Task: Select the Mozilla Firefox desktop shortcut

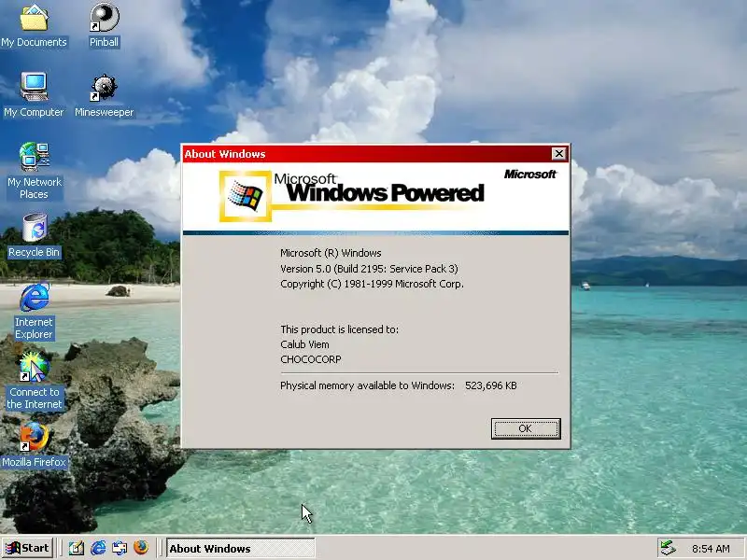Action: tap(34, 445)
